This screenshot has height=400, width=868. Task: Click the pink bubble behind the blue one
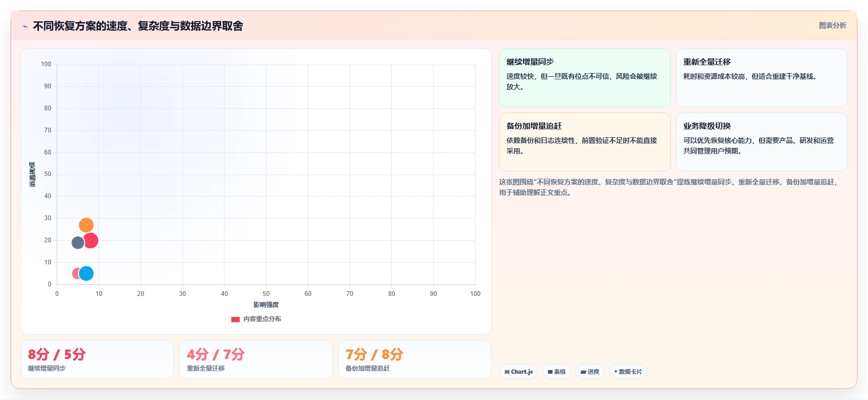(x=75, y=273)
